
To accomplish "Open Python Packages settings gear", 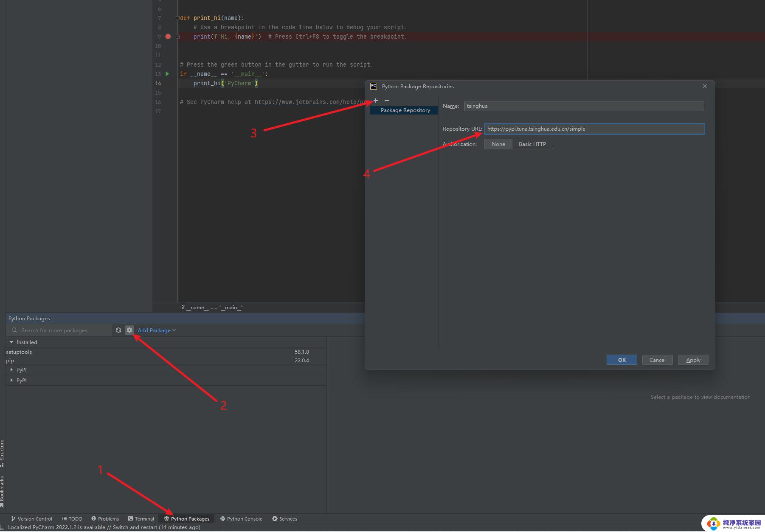I will (129, 330).
